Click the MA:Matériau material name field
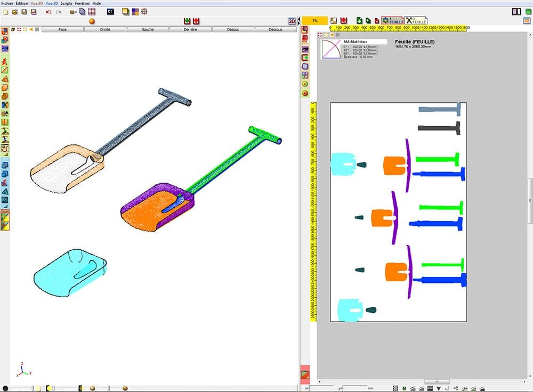Viewport: 533px width, 392px height. (365, 42)
